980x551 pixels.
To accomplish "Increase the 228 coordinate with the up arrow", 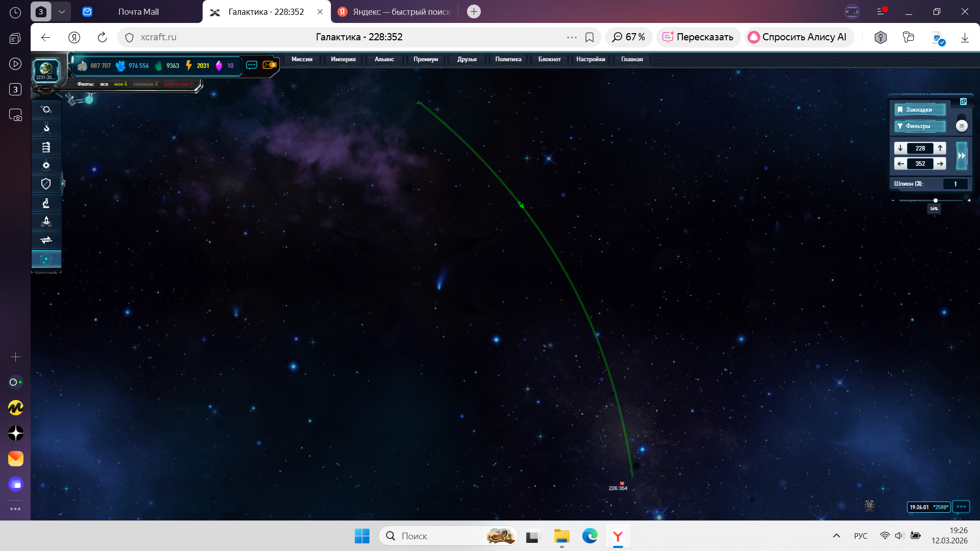I will (940, 148).
